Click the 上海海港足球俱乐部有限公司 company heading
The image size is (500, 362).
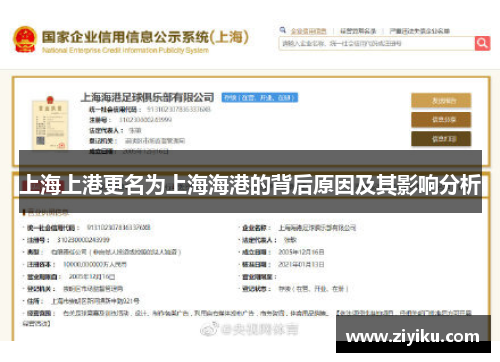pos(147,97)
